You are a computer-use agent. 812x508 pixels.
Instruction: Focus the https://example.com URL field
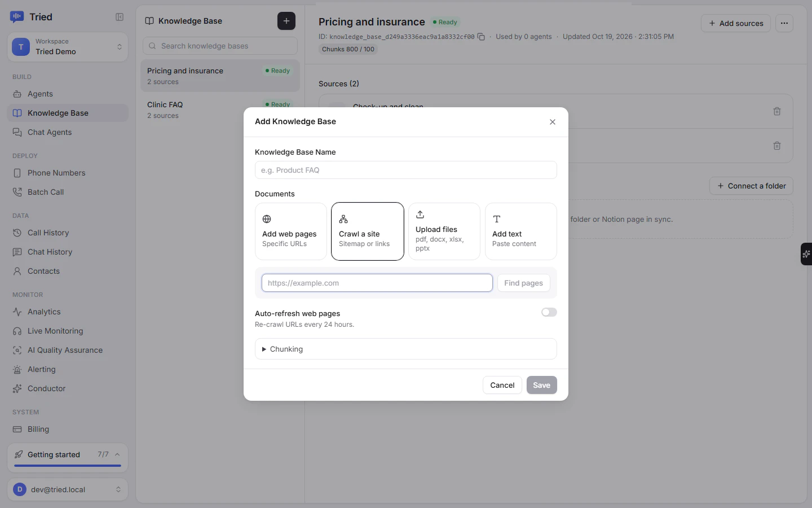click(377, 283)
